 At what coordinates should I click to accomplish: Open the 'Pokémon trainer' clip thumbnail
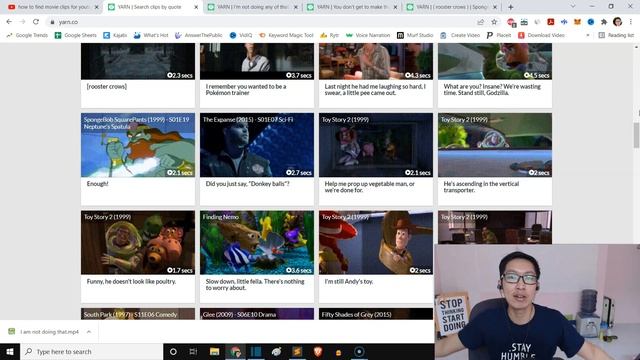click(257, 61)
